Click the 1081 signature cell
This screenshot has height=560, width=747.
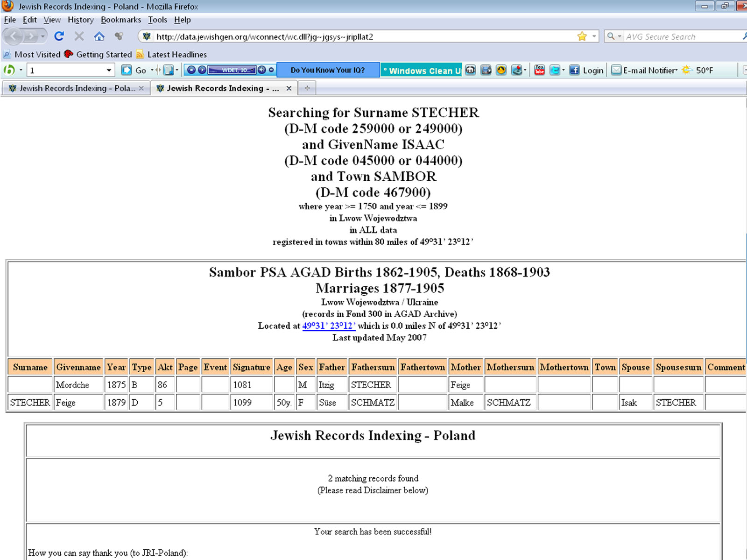pos(252,385)
